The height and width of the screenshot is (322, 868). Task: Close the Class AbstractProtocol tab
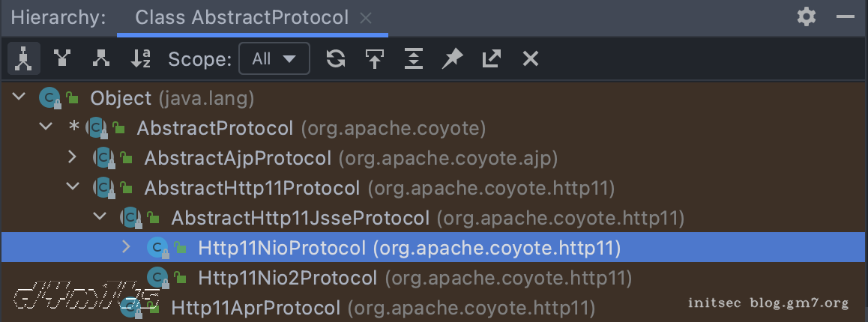(366, 18)
